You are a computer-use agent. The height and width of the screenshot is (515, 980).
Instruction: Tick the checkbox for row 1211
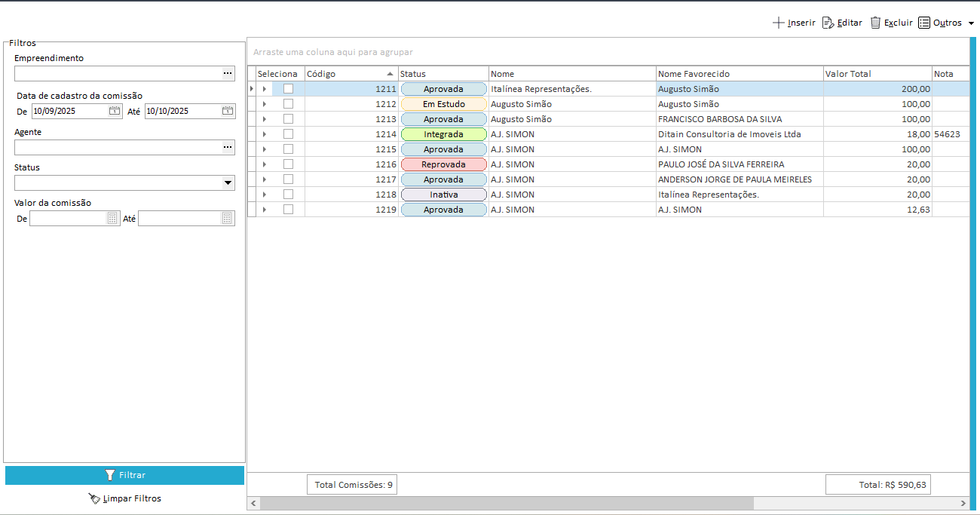288,89
